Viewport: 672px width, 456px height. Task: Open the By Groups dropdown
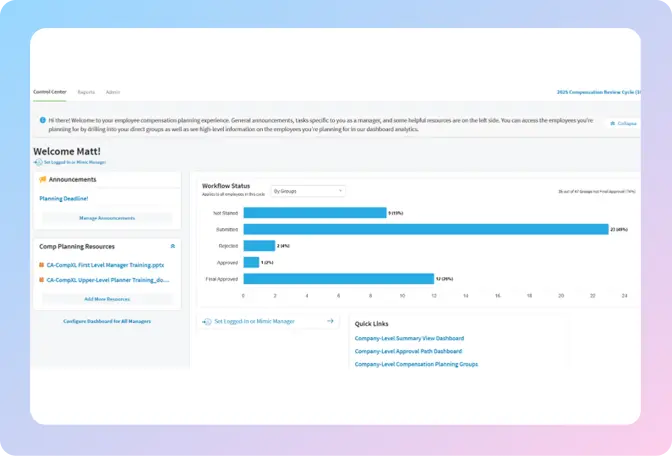coord(308,191)
